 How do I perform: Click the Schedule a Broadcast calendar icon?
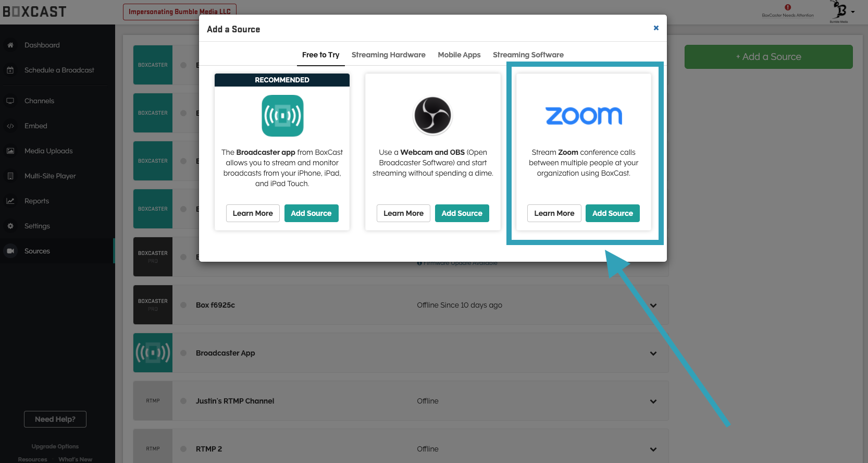click(10, 70)
